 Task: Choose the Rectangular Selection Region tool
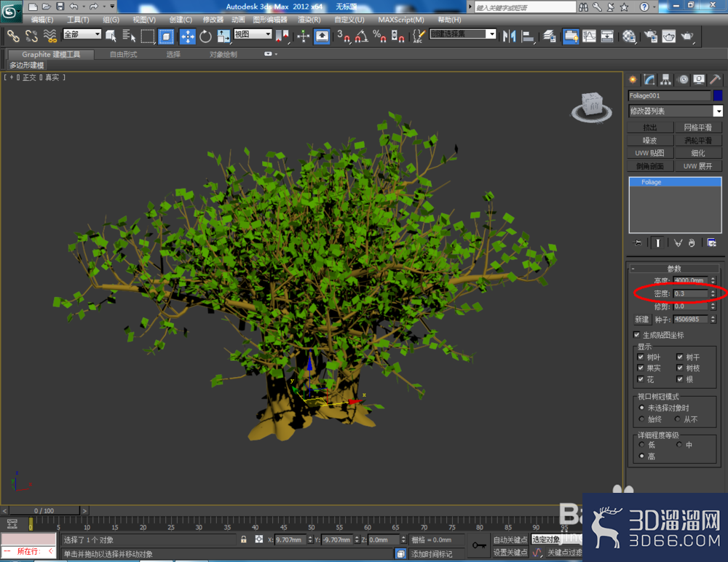(x=147, y=36)
